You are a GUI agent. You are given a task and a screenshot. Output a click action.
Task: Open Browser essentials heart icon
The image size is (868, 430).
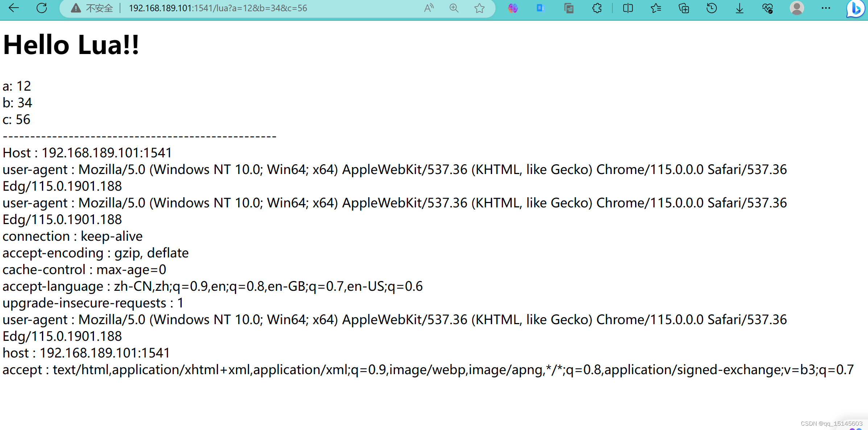pos(768,8)
